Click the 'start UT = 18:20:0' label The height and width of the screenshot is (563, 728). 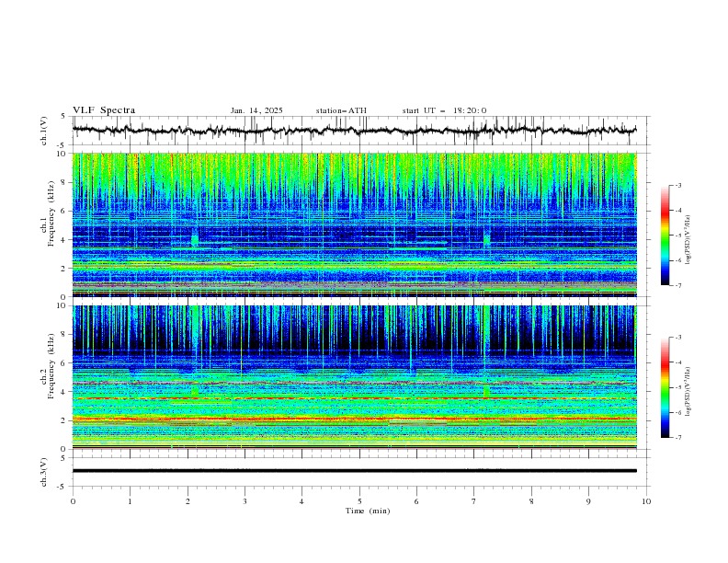pos(444,110)
